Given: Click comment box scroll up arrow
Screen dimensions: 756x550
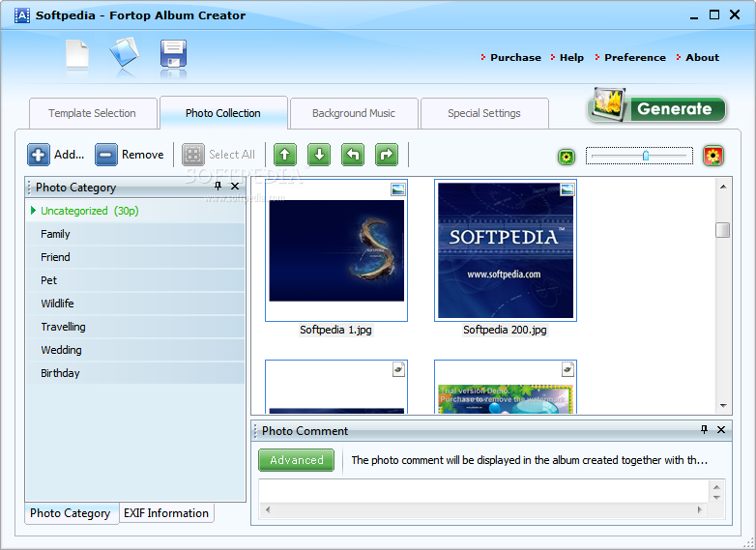Looking at the screenshot, I should (717, 487).
